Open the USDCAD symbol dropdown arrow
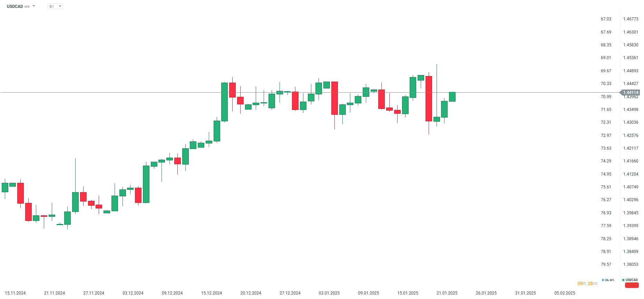Screen dimensions: 644x299 click(x=34, y=6)
